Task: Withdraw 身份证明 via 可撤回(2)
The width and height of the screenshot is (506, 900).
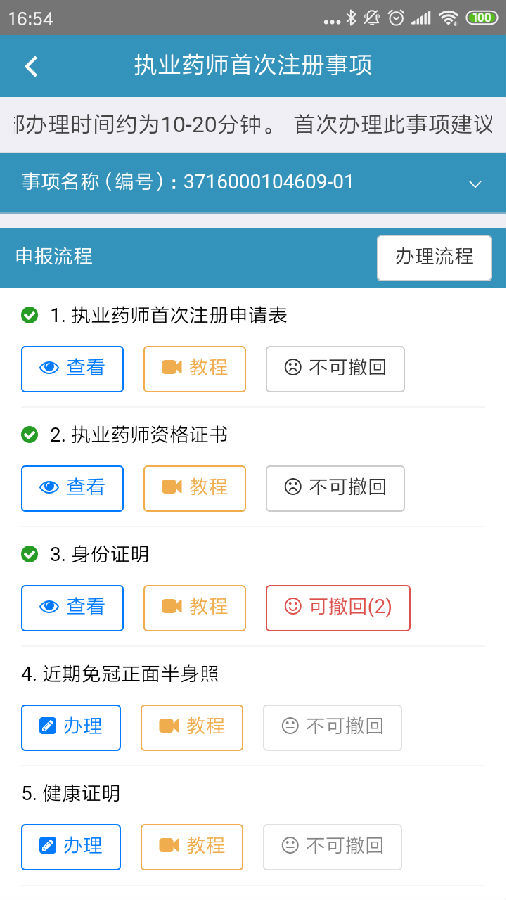Action: (338, 607)
